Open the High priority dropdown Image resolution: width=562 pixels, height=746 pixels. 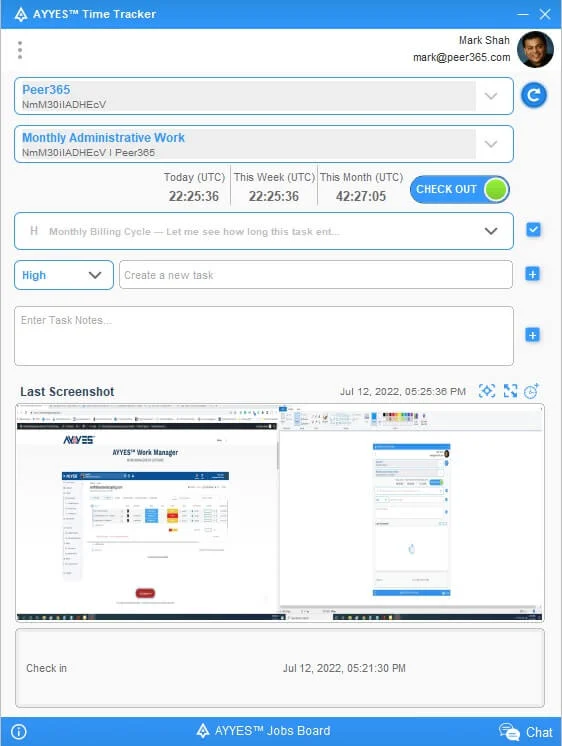(x=64, y=275)
